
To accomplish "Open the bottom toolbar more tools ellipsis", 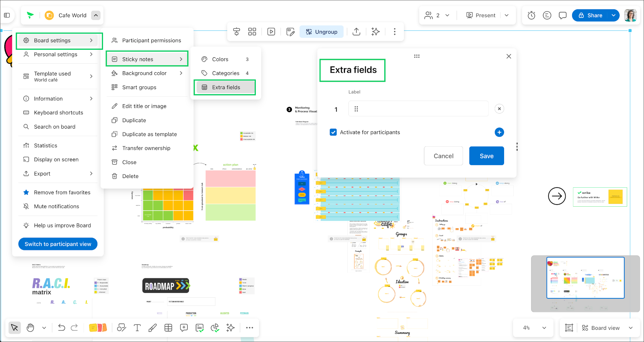I will tap(250, 328).
